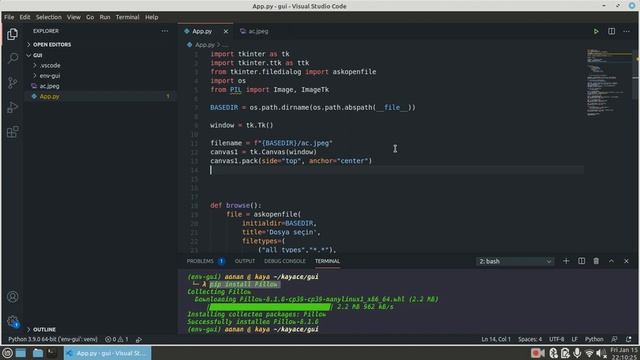Click Python interpreter selector in status bar
This screenshot has width=640, height=360.
(x=53, y=339)
